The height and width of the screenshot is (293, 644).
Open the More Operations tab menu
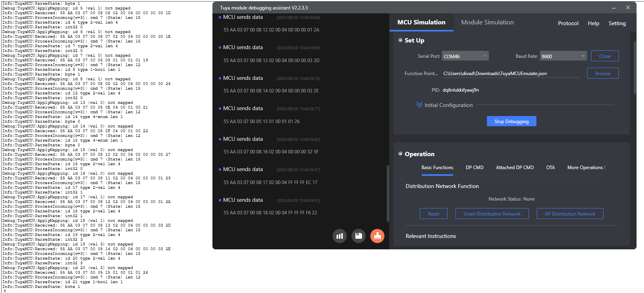(586, 168)
